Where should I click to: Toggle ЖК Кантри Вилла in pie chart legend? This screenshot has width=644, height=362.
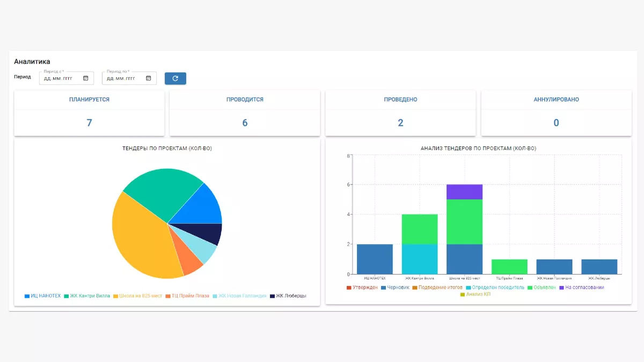point(87,295)
